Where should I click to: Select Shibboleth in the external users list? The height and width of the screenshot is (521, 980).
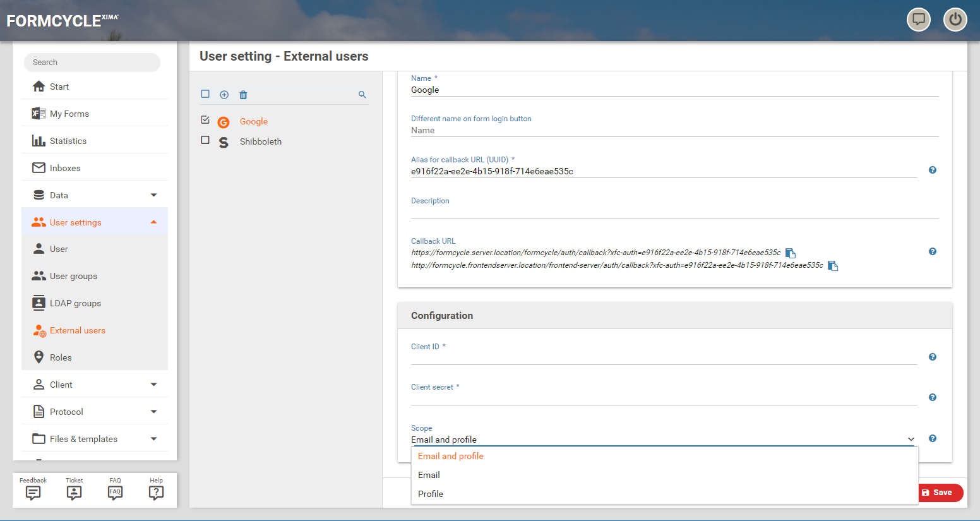(x=260, y=141)
